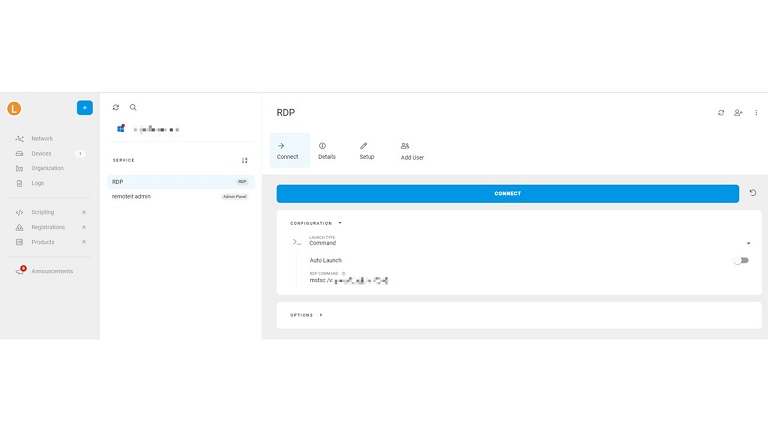Click the command prompt launch icon
The width and height of the screenshot is (768, 432).
coord(296,242)
